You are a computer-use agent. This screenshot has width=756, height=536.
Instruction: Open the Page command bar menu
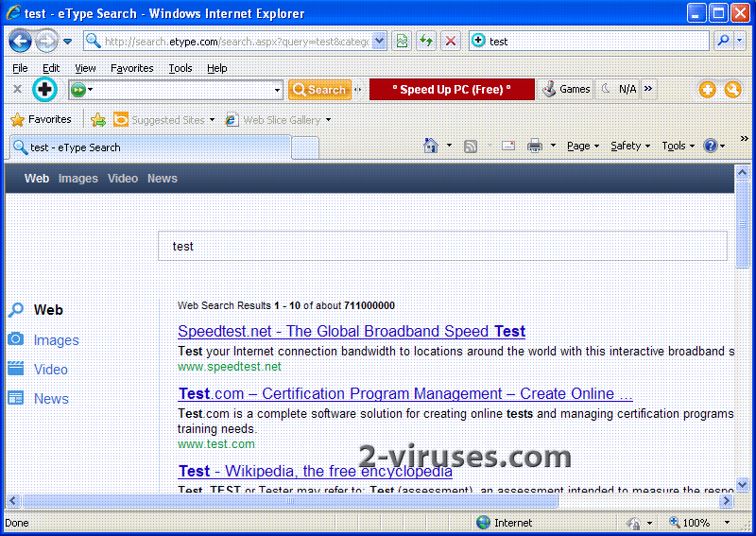click(583, 146)
